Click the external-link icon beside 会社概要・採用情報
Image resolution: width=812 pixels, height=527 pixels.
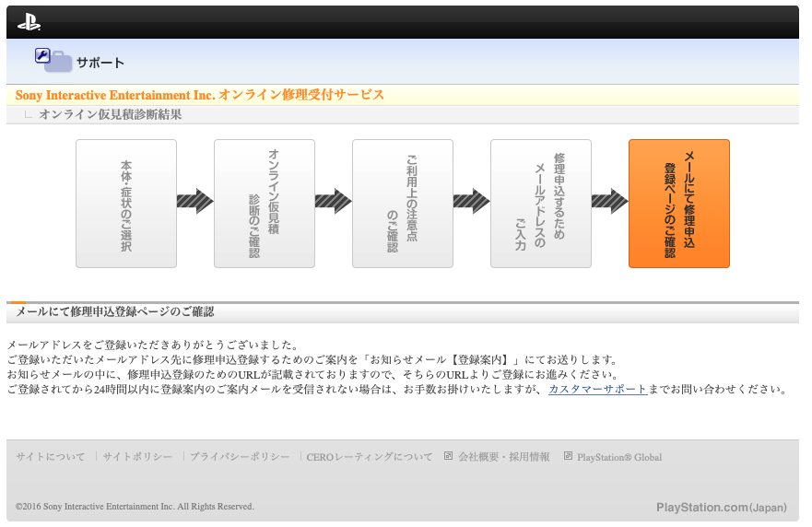pos(449,456)
